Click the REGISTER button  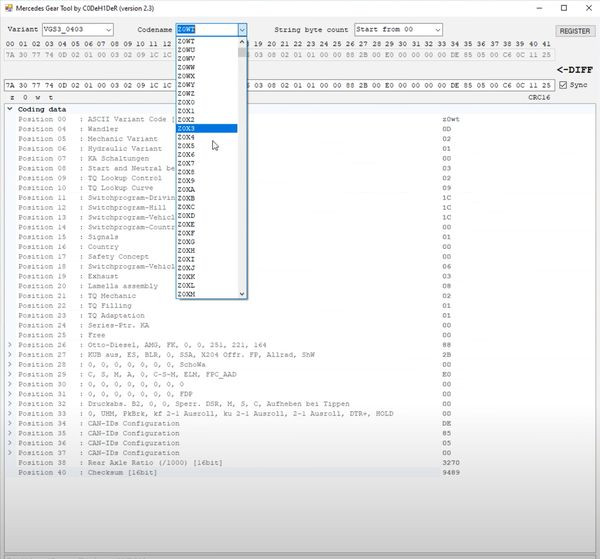[x=574, y=31]
